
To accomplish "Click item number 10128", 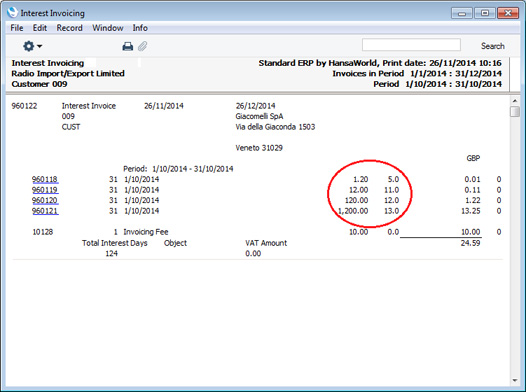I will [43, 232].
